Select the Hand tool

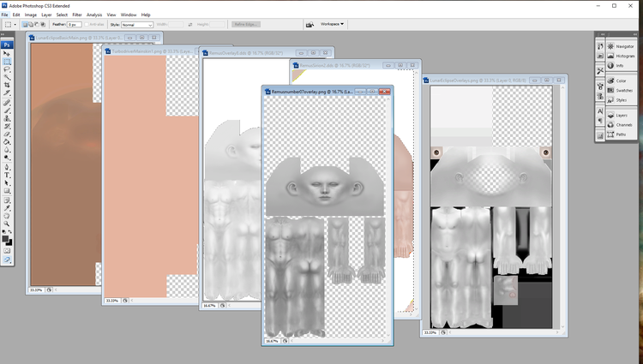pyautogui.click(x=7, y=216)
